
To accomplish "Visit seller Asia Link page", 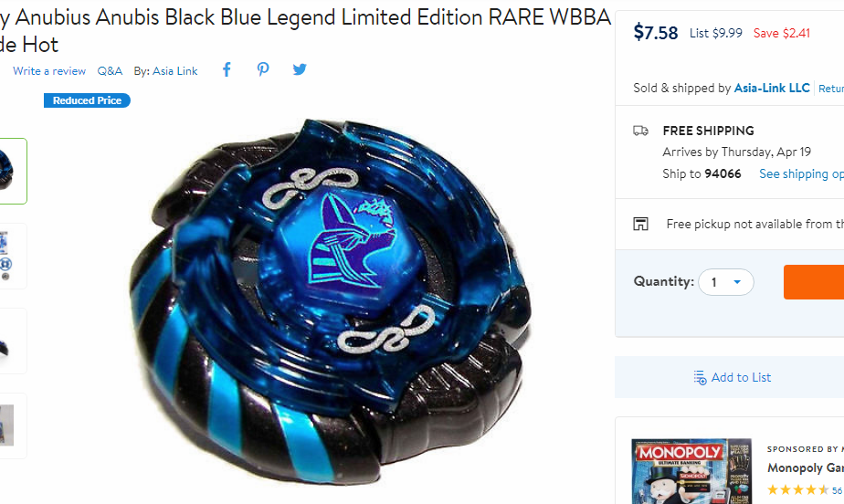I will [175, 71].
